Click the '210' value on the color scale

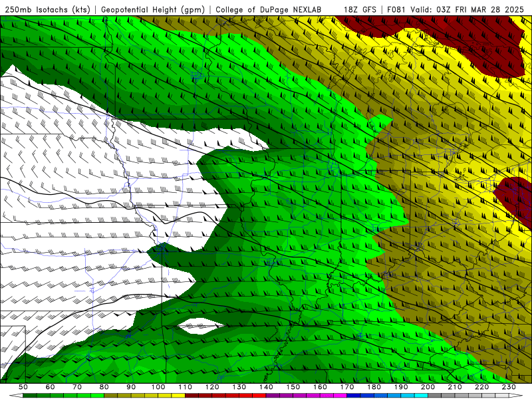pos(455,387)
